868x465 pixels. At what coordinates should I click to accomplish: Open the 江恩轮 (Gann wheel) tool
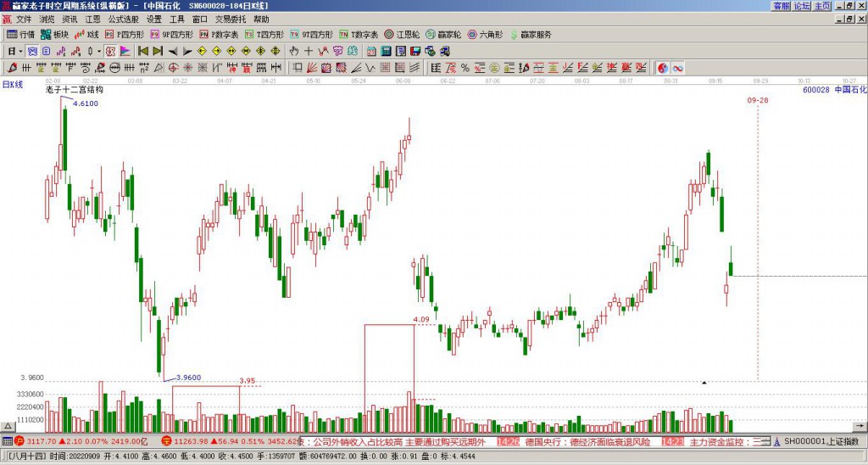[x=403, y=34]
